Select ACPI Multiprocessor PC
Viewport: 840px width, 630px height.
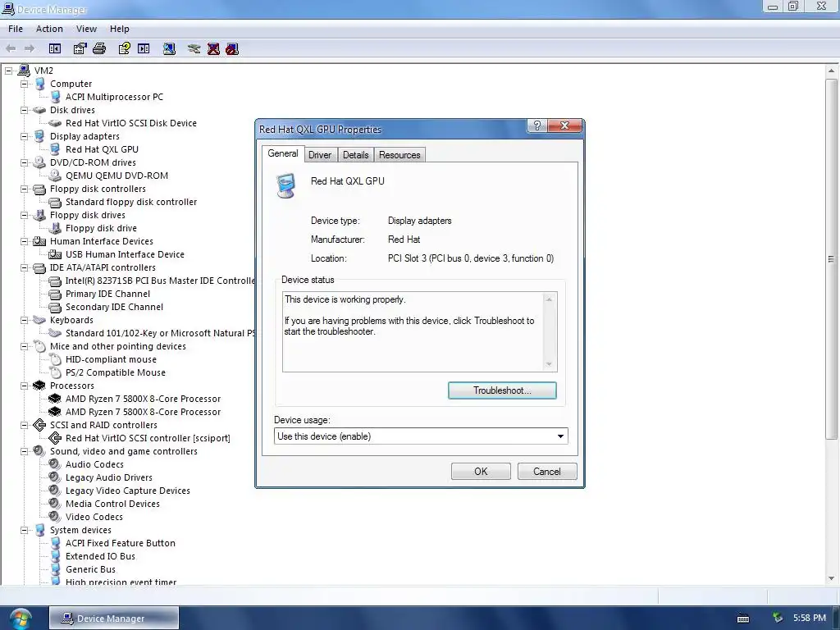point(114,97)
